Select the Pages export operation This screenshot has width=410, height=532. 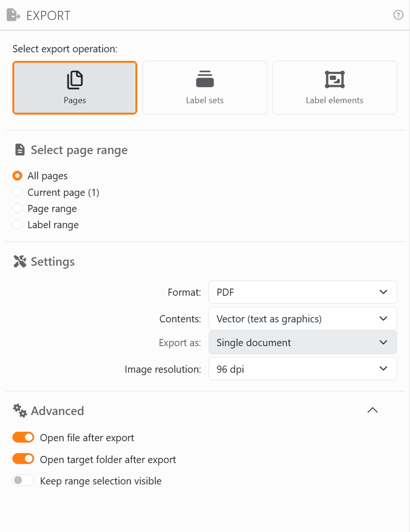pos(75,87)
